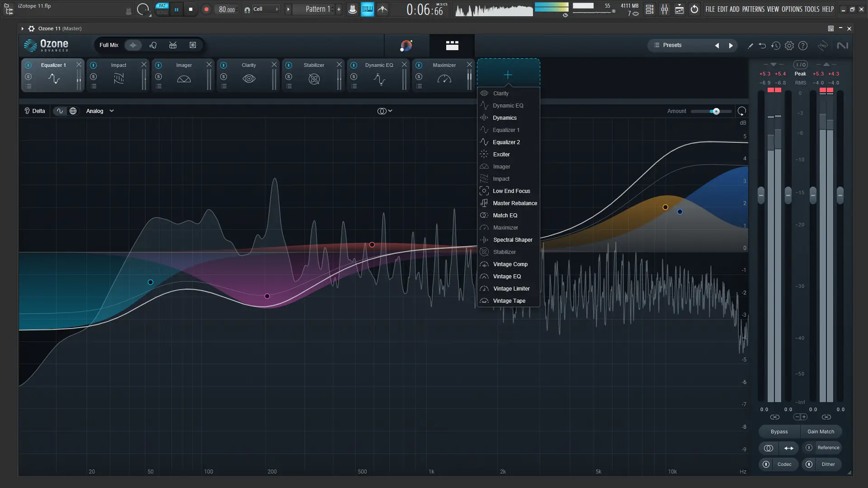The width and height of the screenshot is (868, 488).
Task: Open Ozone settings gear
Action: (789, 46)
